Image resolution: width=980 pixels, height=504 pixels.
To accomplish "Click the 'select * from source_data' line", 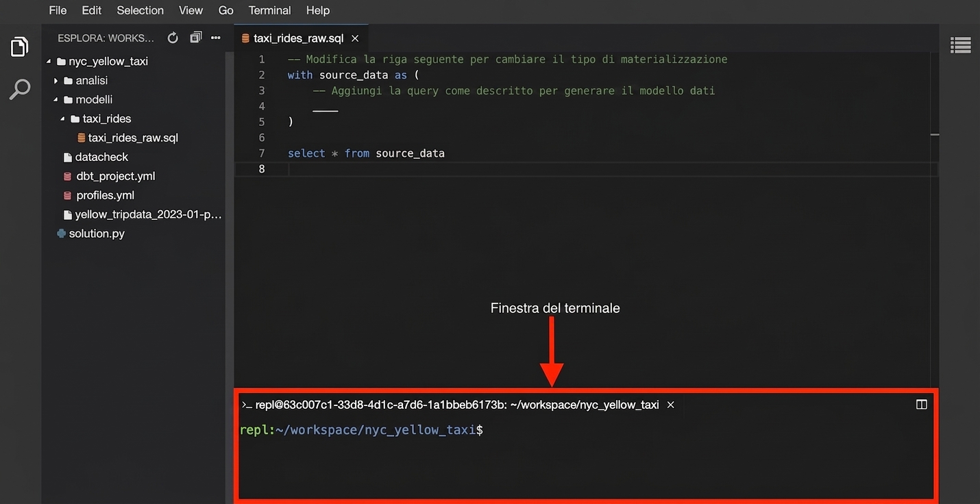I will [366, 153].
